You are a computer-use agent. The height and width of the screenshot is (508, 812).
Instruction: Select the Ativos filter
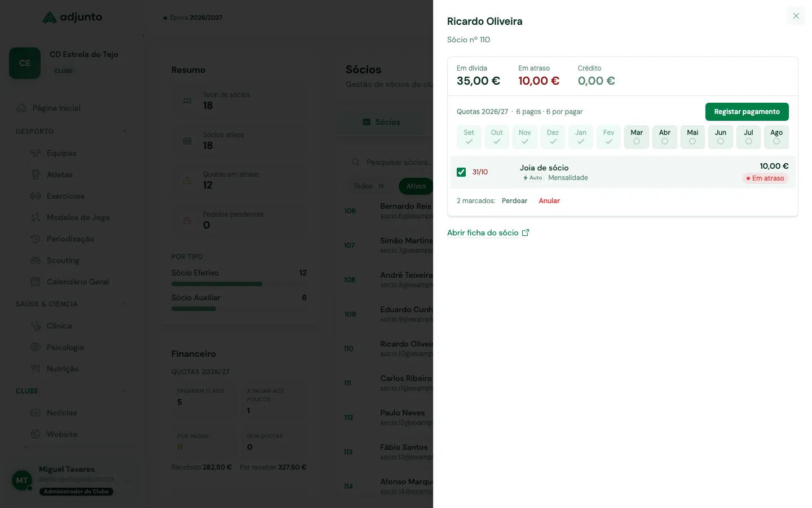coord(416,186)
